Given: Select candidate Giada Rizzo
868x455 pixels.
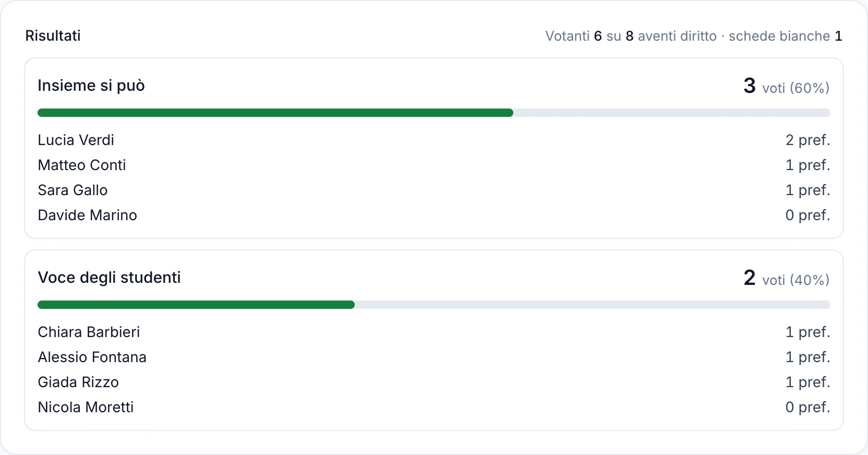Looking at the screenshot, I should (78, 382).
